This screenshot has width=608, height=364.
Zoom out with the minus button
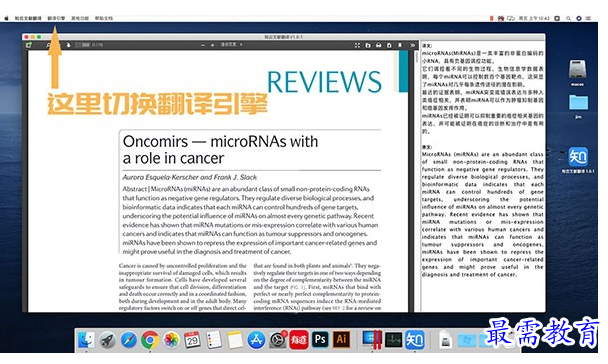pos(203,45)
